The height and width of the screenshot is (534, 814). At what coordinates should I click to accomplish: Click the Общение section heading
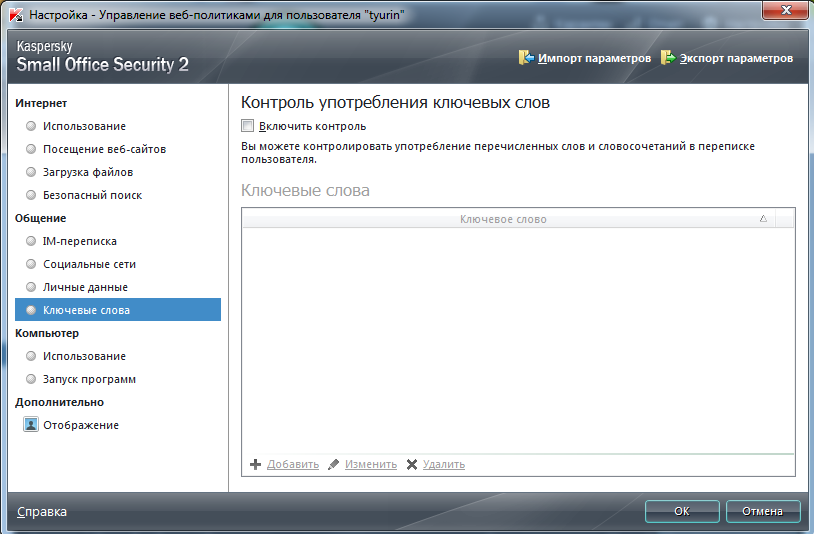click(x=40, y=218)
